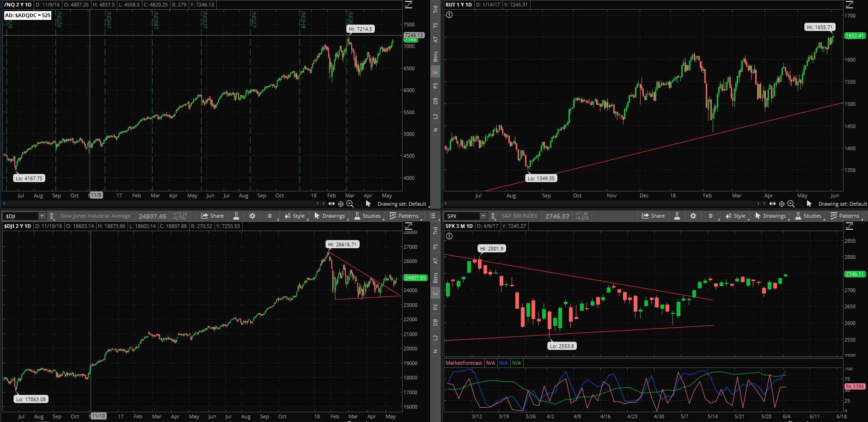This screenshot has height=422, width=868.
Task: Open the D timeframe selector on SPX chart
Action: 711,216
